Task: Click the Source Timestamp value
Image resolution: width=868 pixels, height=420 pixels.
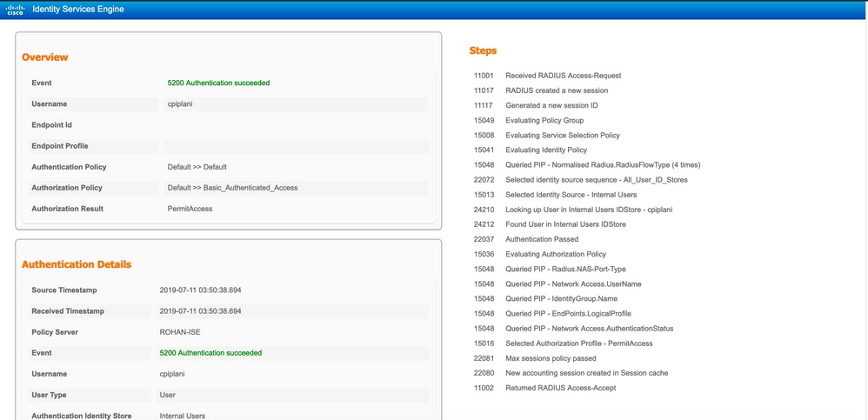Action: 200,290
